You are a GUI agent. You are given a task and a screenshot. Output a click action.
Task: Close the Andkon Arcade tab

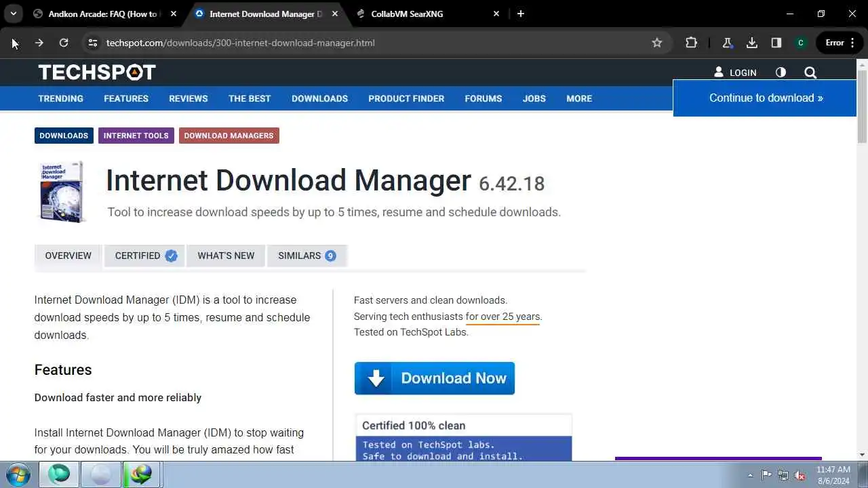pos(174,14)
